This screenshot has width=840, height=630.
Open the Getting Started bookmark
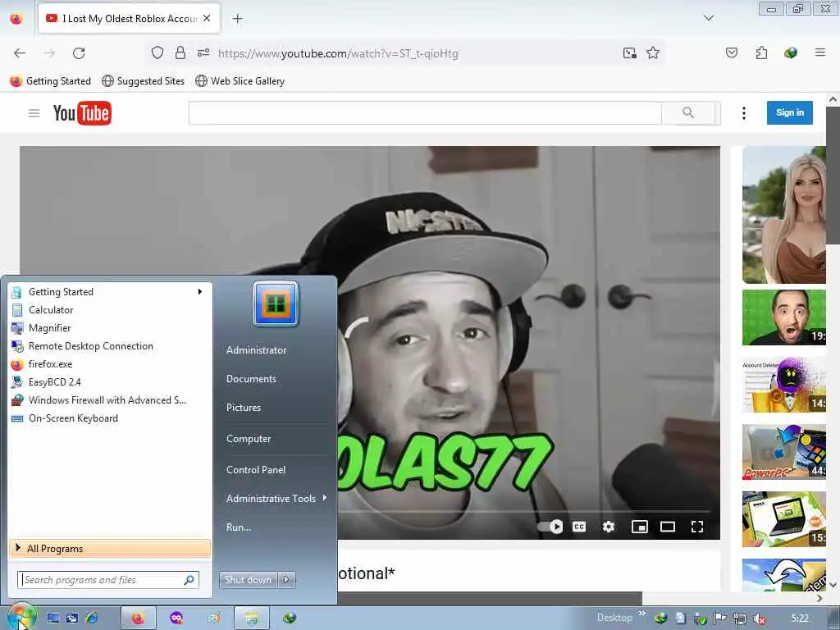point(51,81)
